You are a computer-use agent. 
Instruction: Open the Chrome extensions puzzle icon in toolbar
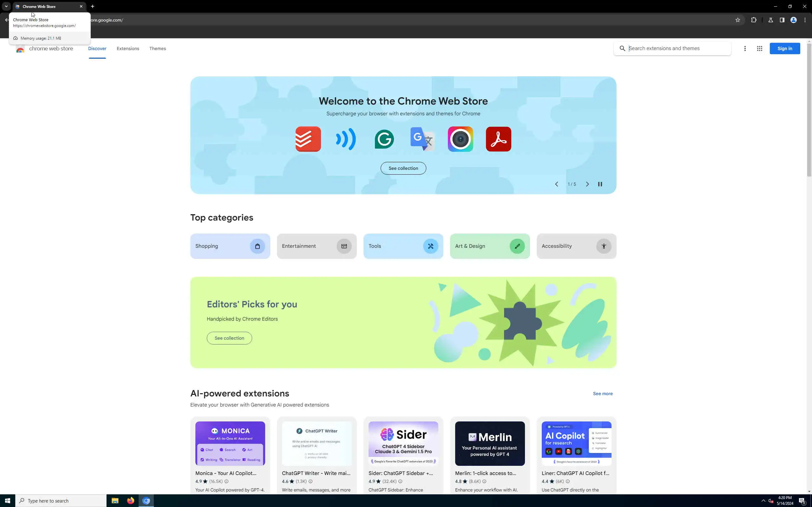754,20
